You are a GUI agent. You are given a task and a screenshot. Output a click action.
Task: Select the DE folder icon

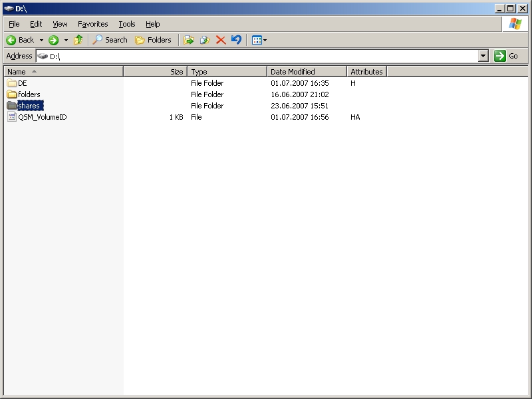point(12,83)
